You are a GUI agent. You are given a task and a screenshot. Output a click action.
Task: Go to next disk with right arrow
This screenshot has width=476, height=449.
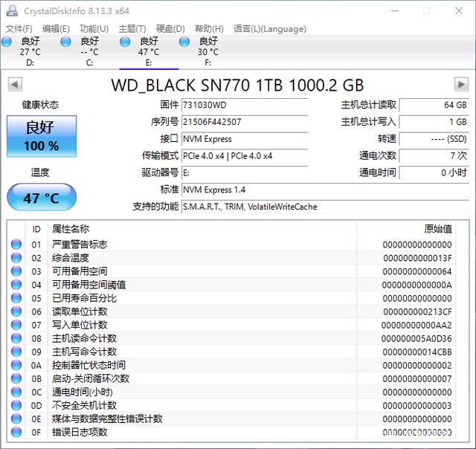[461, 84]
